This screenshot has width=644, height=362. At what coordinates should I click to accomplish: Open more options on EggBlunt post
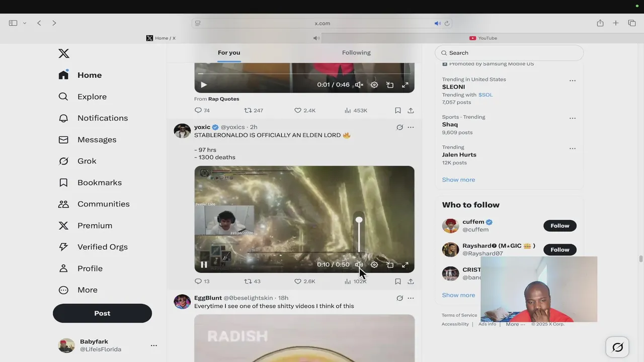click(x=411, y=298)
